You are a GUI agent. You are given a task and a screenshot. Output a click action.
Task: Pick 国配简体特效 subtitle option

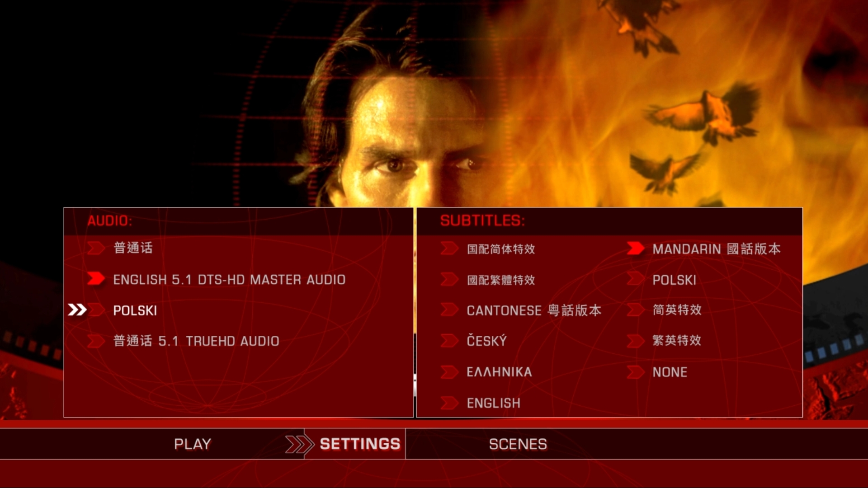[x=501, y=249]
